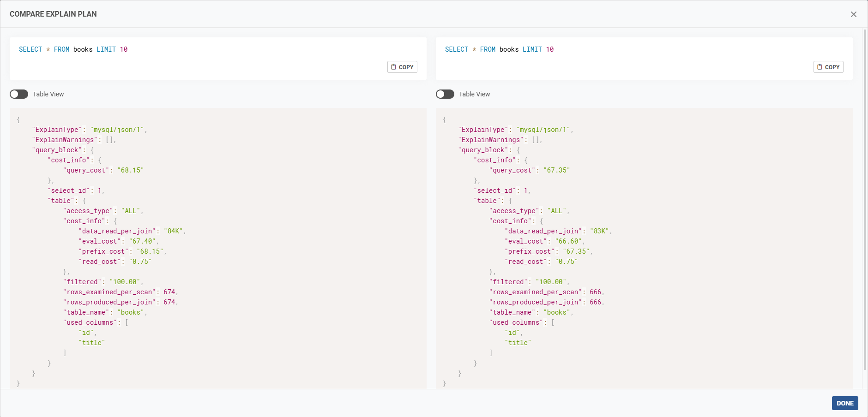Click eval_cost value 67.40 in left plan

(142, 241)
